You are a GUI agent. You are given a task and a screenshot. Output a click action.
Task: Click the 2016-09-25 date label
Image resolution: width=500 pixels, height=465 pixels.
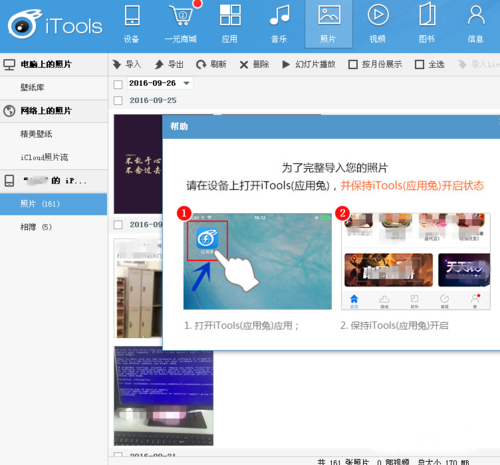[x=153, y=100]
